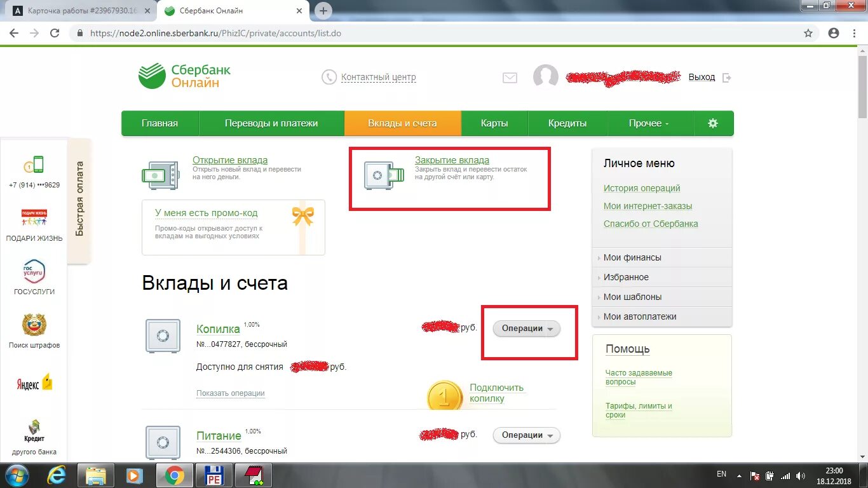Select the Вклады и счета menu item
The height and width of the screenshot is (488, 868).
coord(403,123)
